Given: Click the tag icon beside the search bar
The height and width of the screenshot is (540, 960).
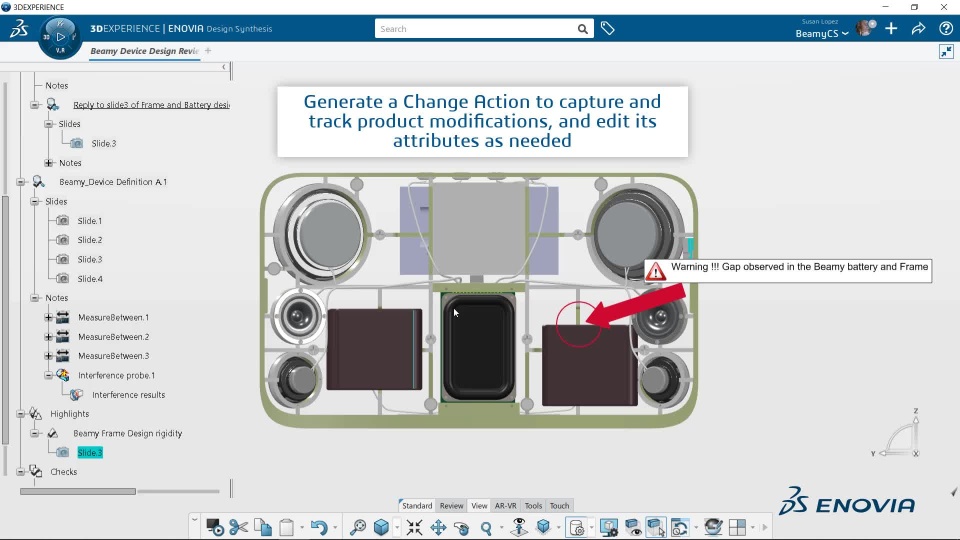Looking at the screenshot, I should (607, 28).
